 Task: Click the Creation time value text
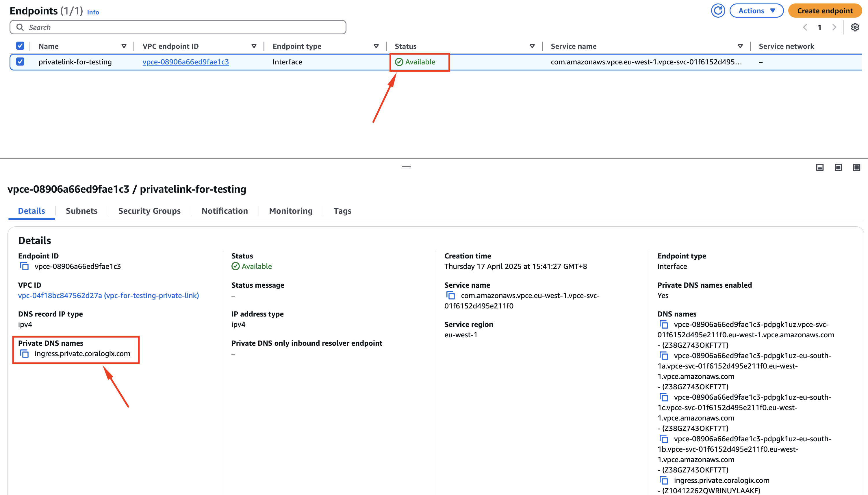click(516, 266)
